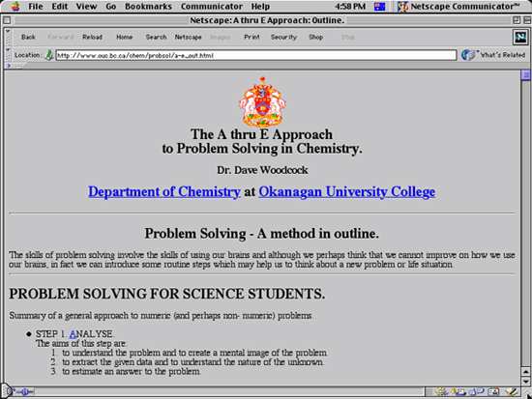Open the Netscape Communicator application menu
The width and height of the screenshot is (532, 399).
pyautogui.click(x=459, y=7)
